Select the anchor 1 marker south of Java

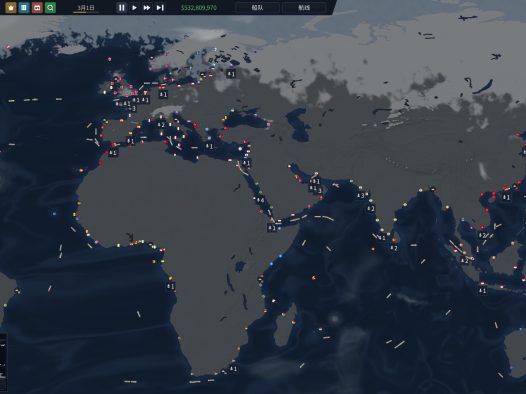482,290
